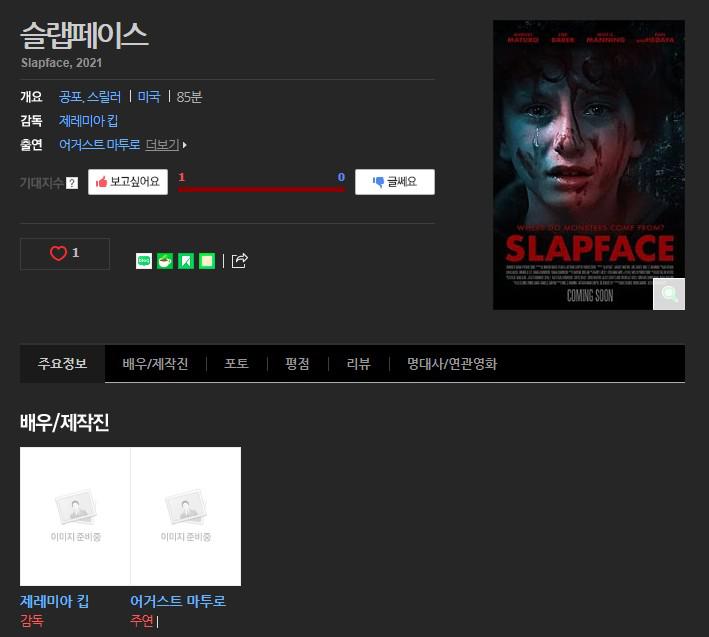This screenshot has height=637, width=709.
Task: Click the heart like icon
Action: point(58,253)
